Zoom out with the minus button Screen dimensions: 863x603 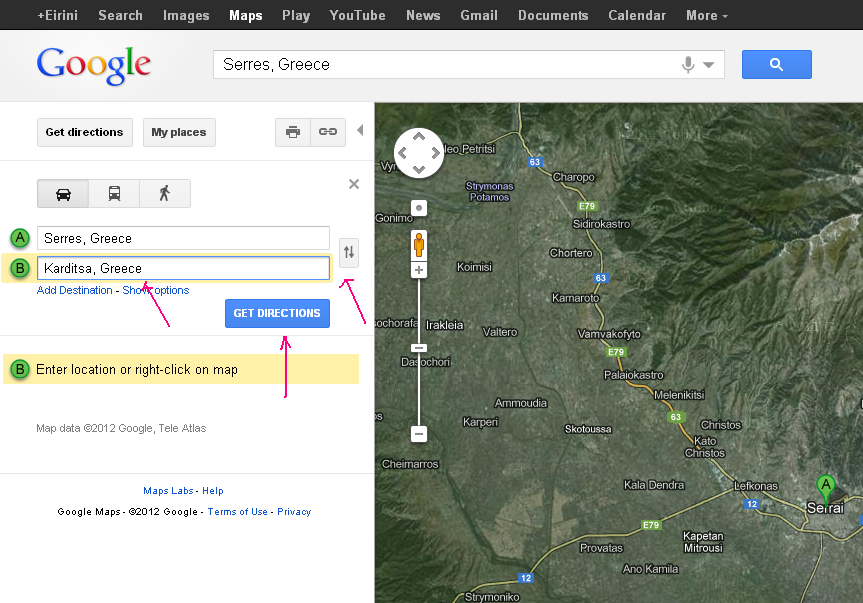tap(419, 434)
